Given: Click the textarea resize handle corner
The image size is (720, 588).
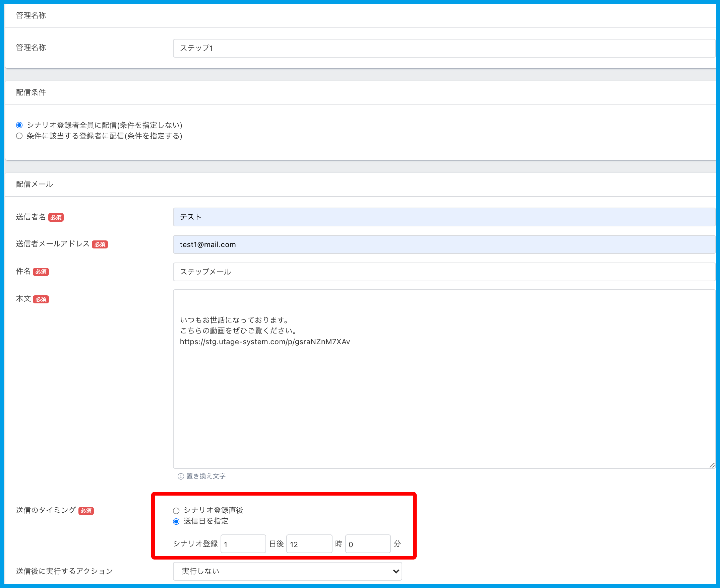Looking at the screenshot, I should point(712,465).
